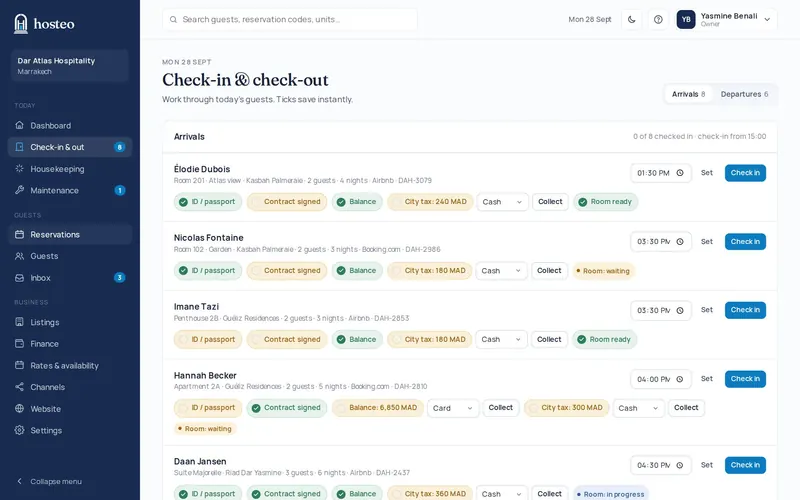Click Housekeeping sparkle icon in sidebar

(19, 168)
